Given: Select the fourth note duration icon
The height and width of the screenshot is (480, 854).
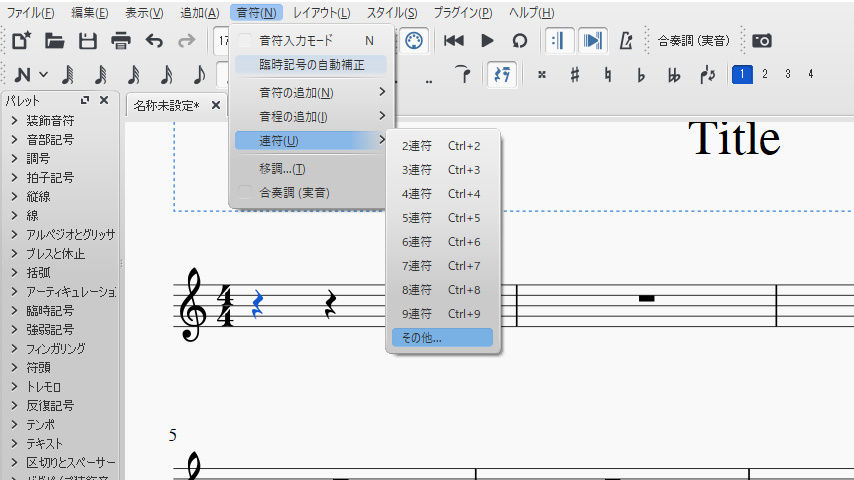Looking at the screenshot, I should (167, 75).
